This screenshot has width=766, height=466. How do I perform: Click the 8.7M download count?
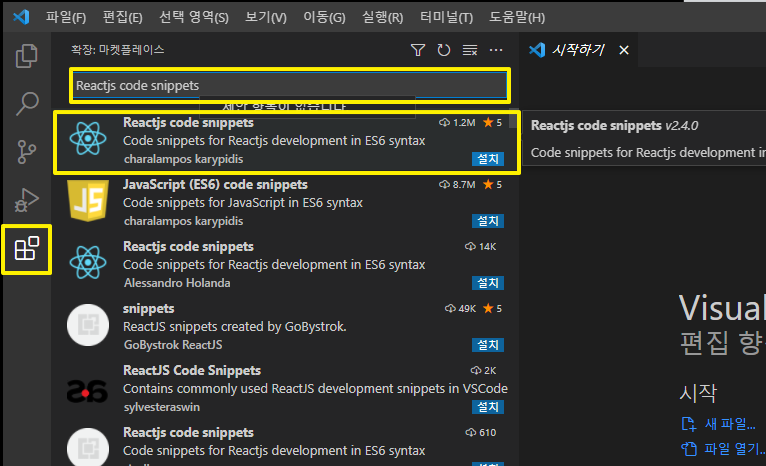click(457, 185)
